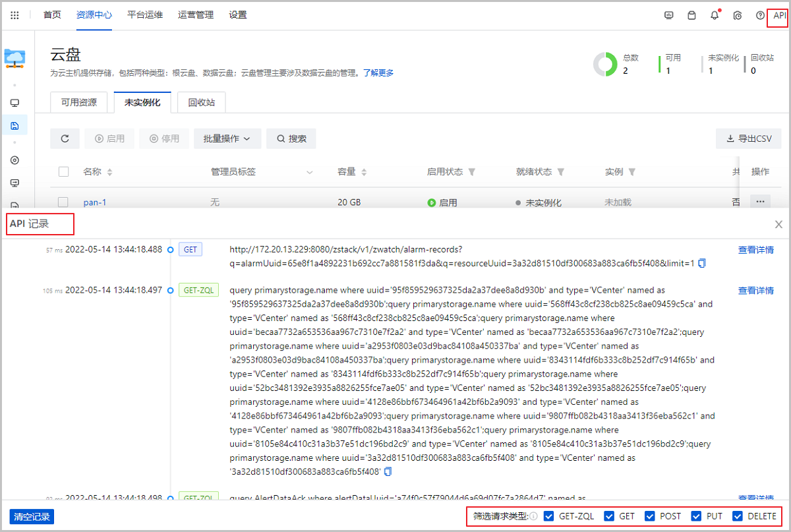The height and width of the screenshot is (532, 791).
Task: Click the green donut chart showing total disks
Action: pyautogui.click(x=604, y=64)
